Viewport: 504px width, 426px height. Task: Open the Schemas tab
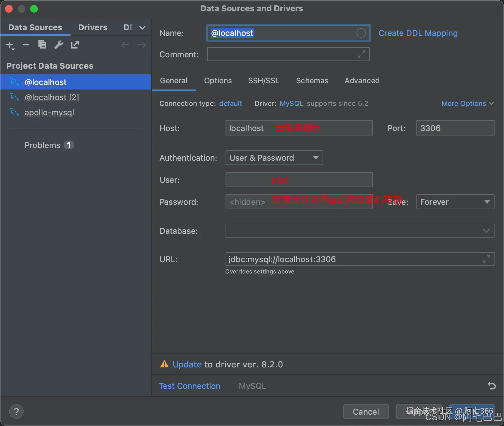coord(312,81)
